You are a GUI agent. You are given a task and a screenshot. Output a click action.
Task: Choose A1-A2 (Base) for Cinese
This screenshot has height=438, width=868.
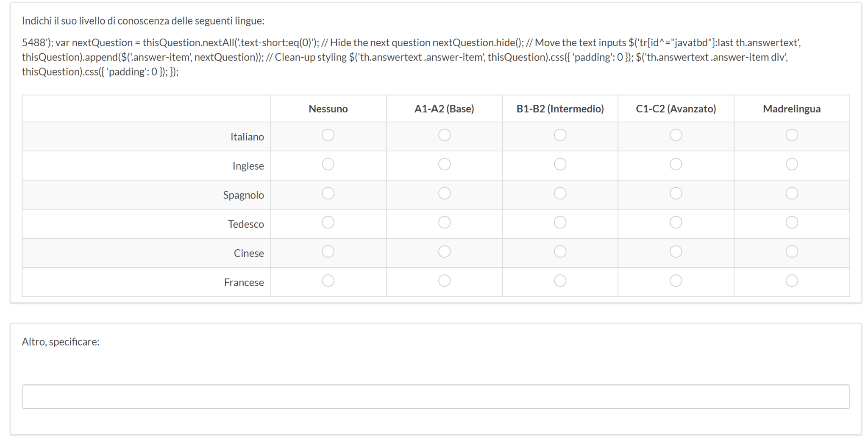pyautogui.click(x=444, y=252)
